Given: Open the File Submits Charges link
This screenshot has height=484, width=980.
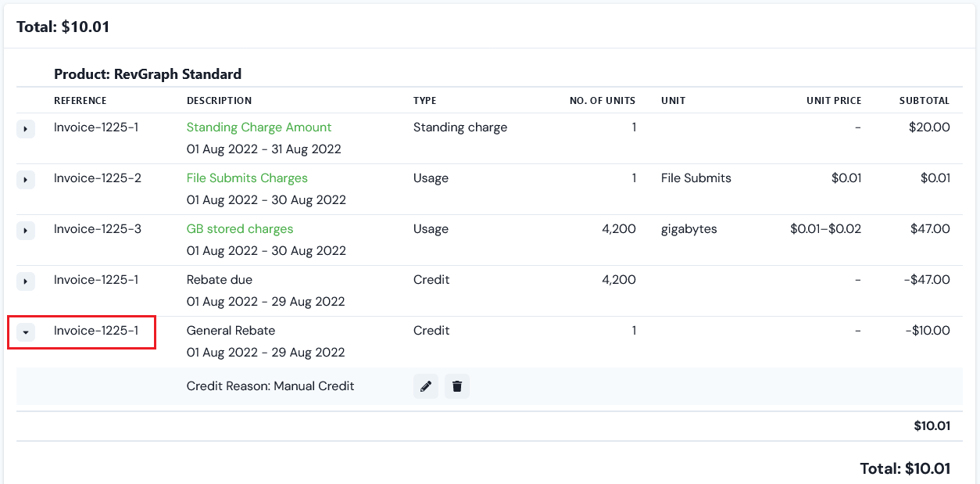Looking at the screenshot, I should point(246,177).
